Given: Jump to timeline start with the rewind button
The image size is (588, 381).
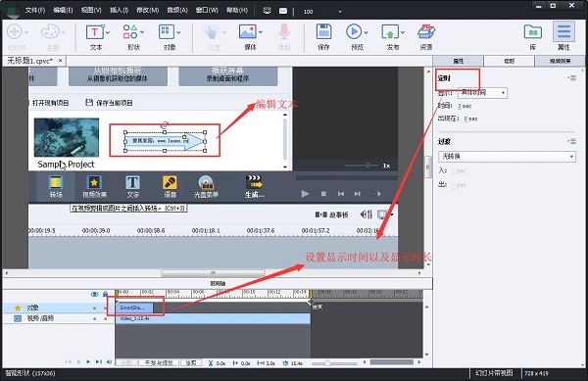Looking at the screenshot, I should tap(69, 361).
